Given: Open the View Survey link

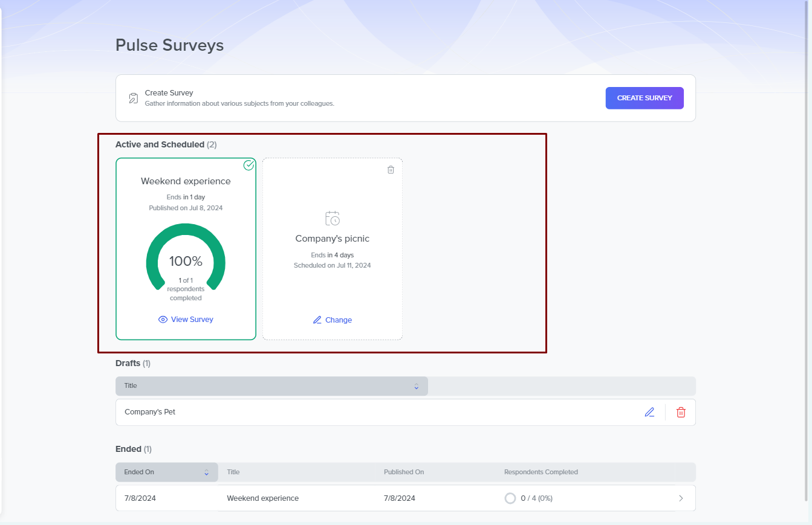Looking at the screenshot, I should pyautogui.click(x=192, y=320).
